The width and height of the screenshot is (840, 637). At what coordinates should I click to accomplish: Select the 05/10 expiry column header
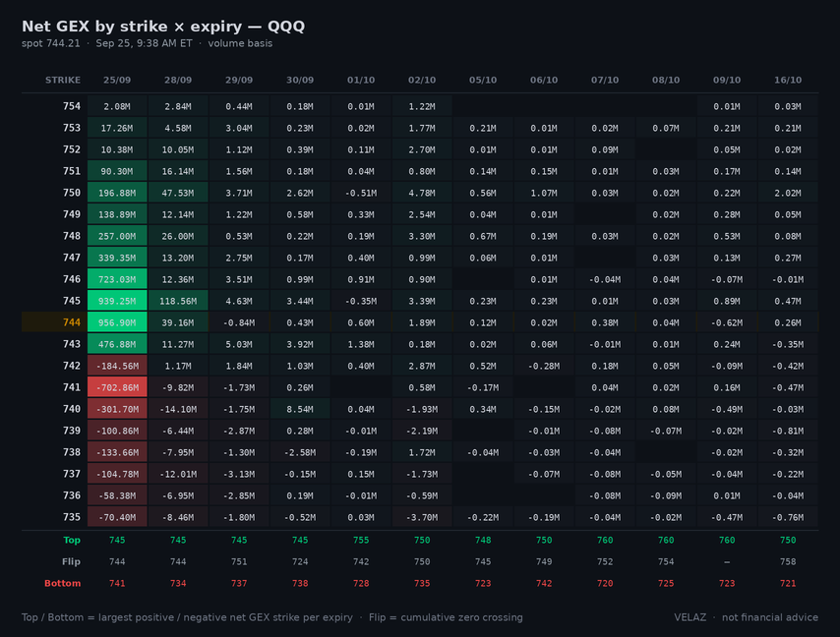pos(483,80)
